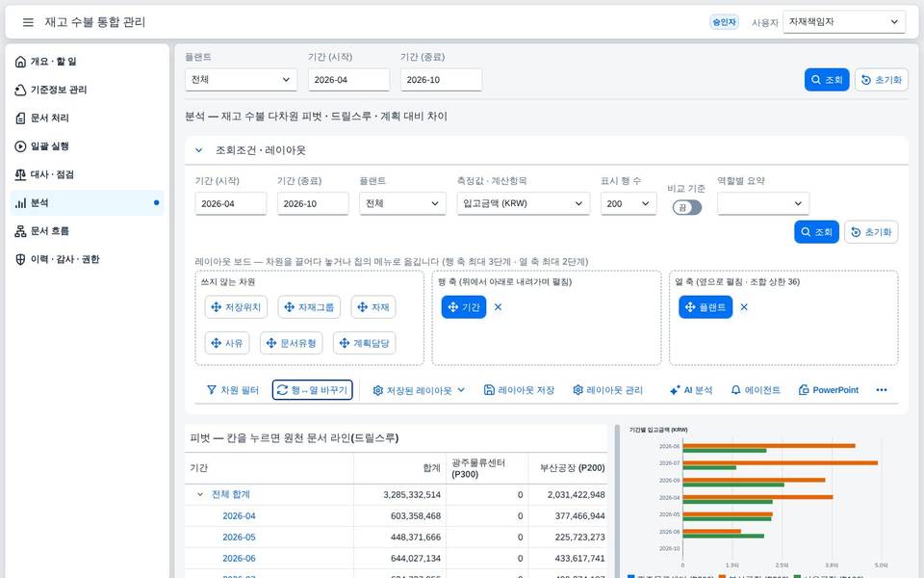Select the 사유 dimension chip
The width and height of the screenshot is (924, 578).
tap(227, 343)
